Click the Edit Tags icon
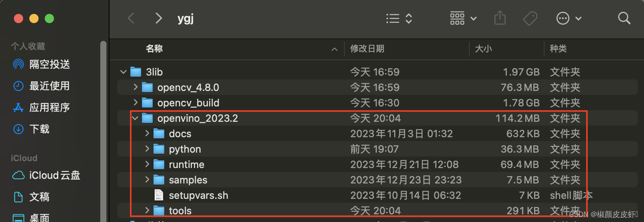This screenshot has width=644, height=222. [530, 18]
